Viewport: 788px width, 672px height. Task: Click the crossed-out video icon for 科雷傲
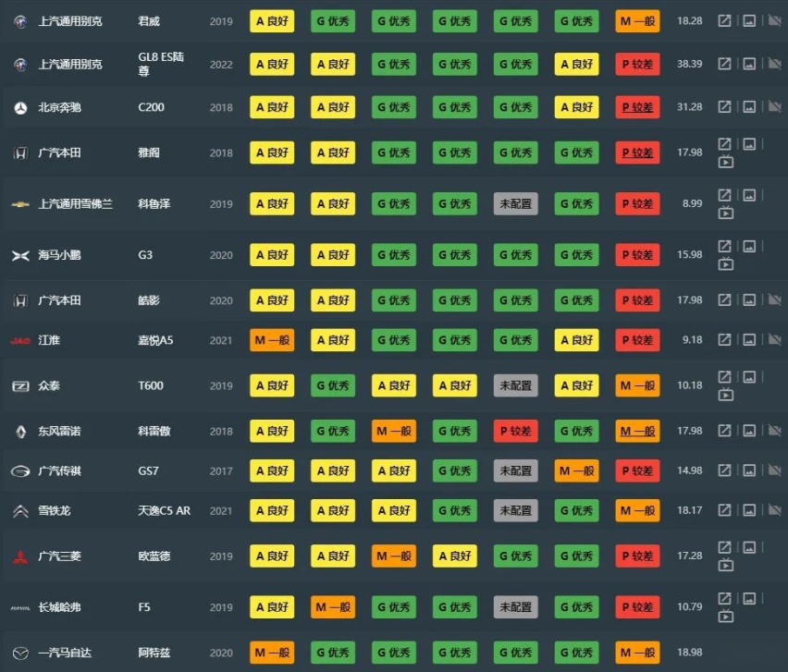774,431
